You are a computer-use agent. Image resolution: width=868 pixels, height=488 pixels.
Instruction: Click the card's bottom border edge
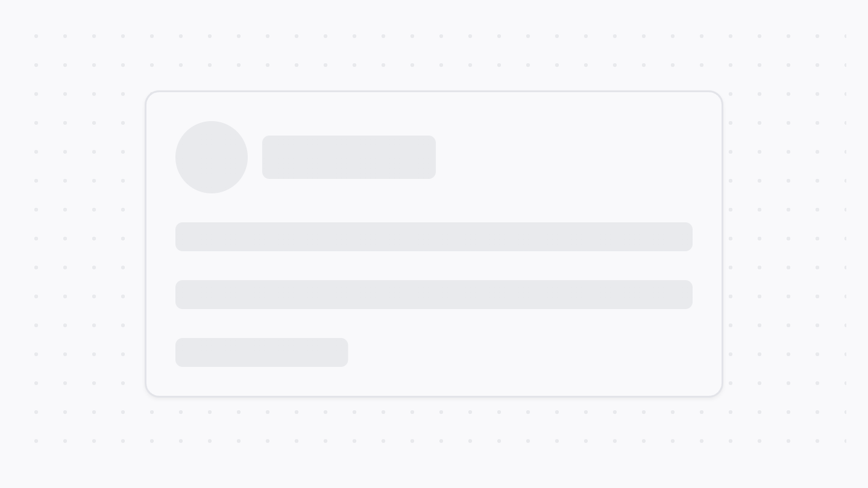coord(434,396)
